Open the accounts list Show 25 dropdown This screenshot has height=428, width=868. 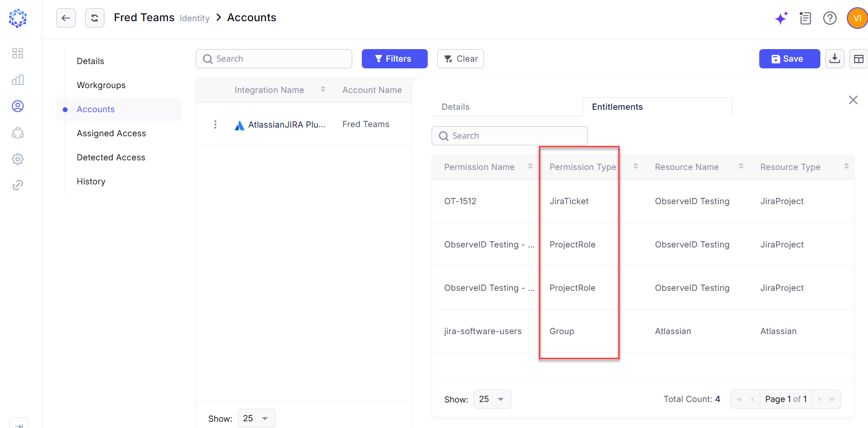[256, 418]
